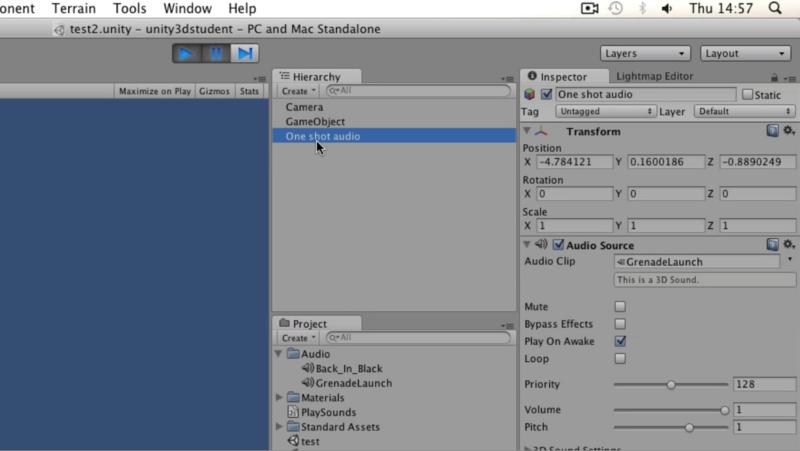Enable the Loop checkbox

click(620, 359)
